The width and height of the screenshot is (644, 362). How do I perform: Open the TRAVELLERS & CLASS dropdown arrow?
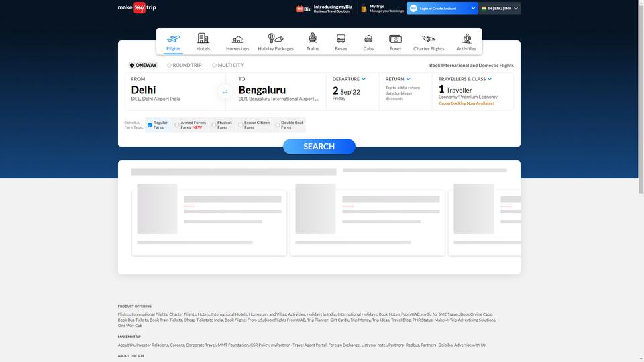click(x=490, y=79)
